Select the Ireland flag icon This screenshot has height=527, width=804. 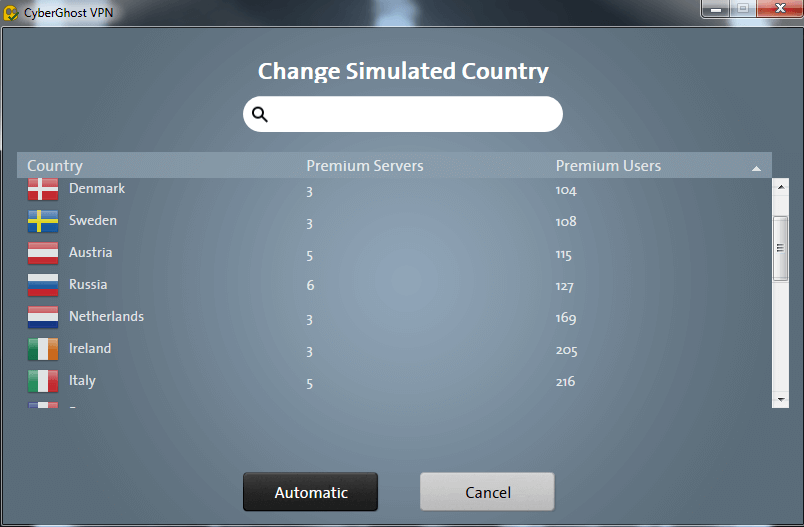point(42,349)
